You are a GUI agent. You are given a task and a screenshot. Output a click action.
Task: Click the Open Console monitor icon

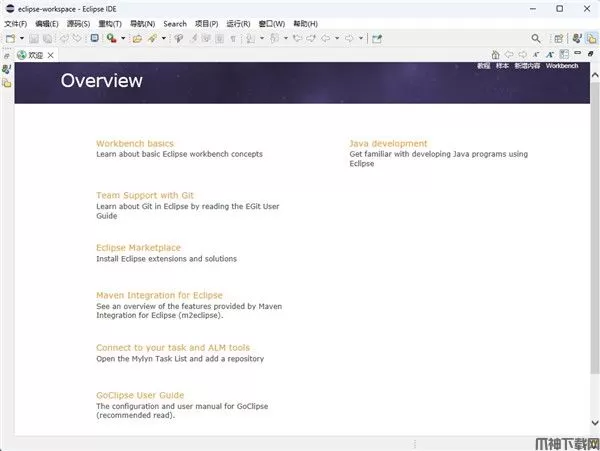click(x=94, y=38)
